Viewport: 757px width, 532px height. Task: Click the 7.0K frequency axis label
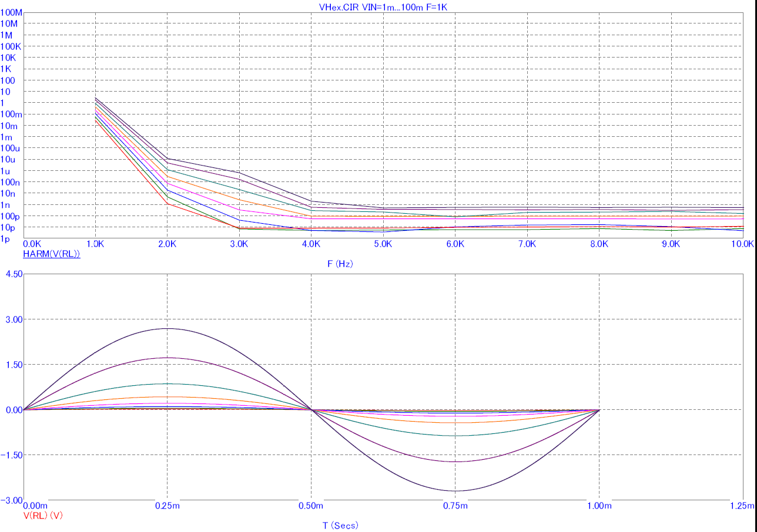(x=527, y=243)
